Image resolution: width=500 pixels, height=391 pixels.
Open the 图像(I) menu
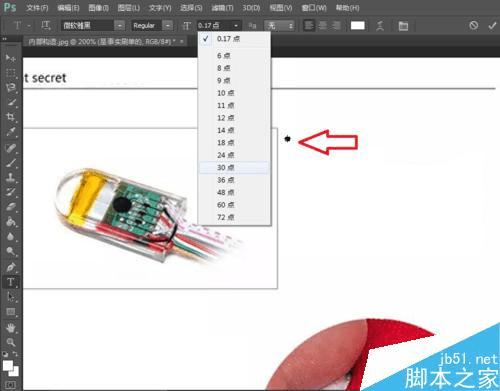99,8
